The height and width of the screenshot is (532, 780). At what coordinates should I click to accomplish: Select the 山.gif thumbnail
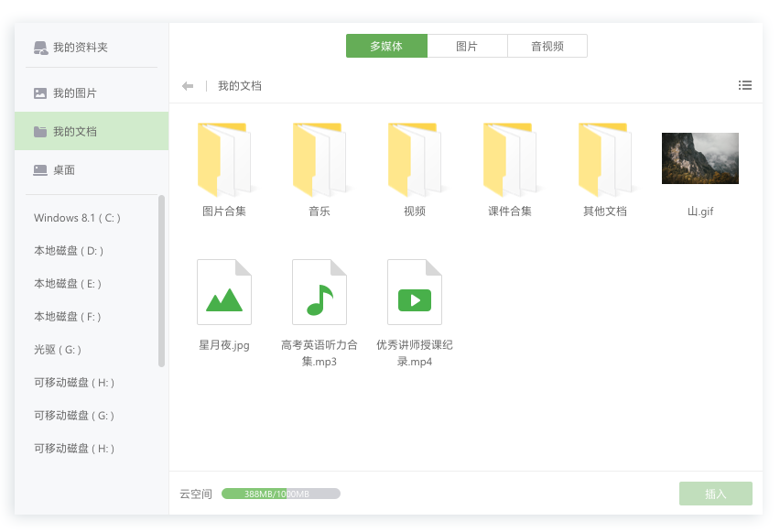coord(699,158)
